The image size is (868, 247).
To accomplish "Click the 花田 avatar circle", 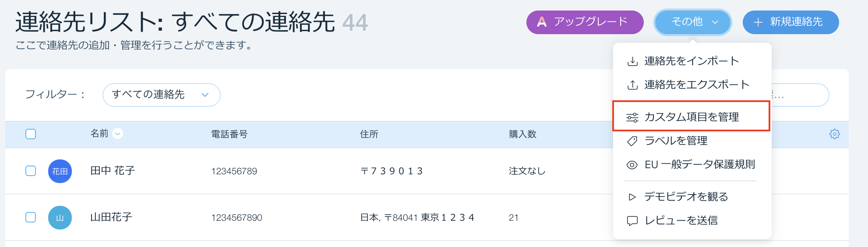I will (60, 171).
